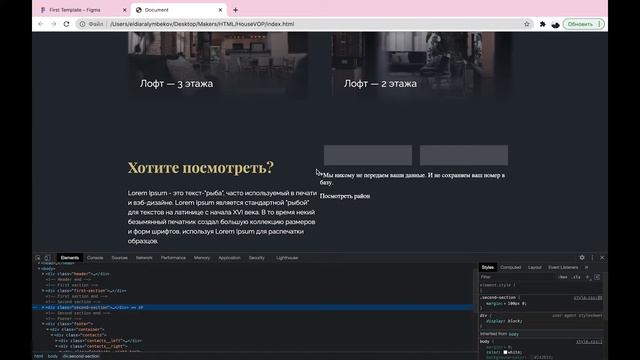Open the extensions puzzle icon
Viewport: 640px width, 360px height.
(542, 24)
